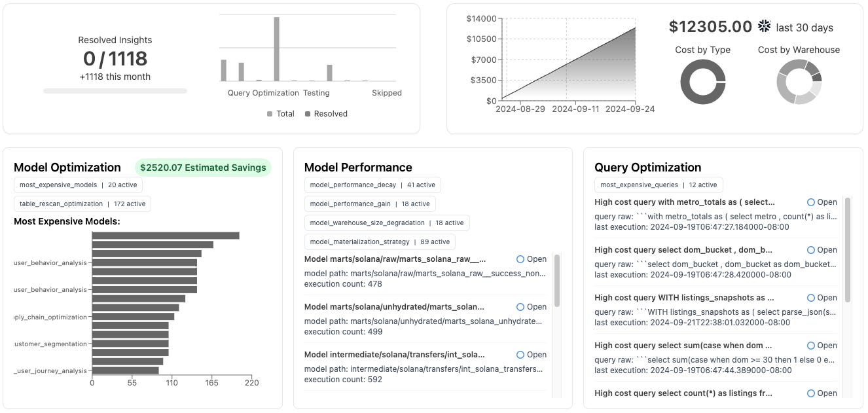
Task: Open High cost query with metro_totals title
Action: pos(685,202)
